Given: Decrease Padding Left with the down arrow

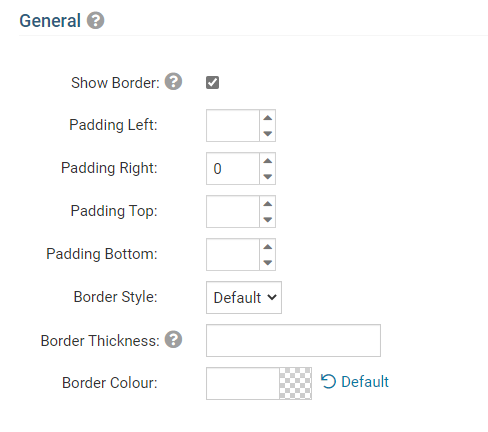Looking at the screenshot, I should (x=267, y=133).
